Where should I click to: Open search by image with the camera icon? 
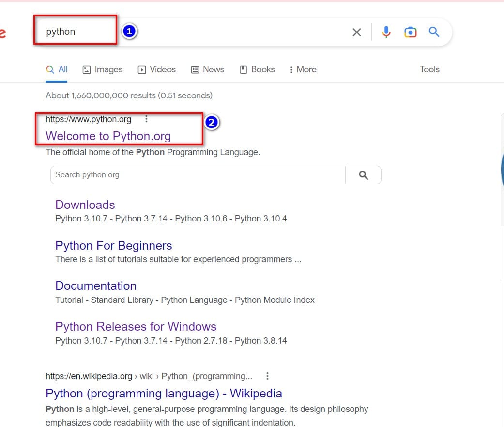tap(410, 32)
